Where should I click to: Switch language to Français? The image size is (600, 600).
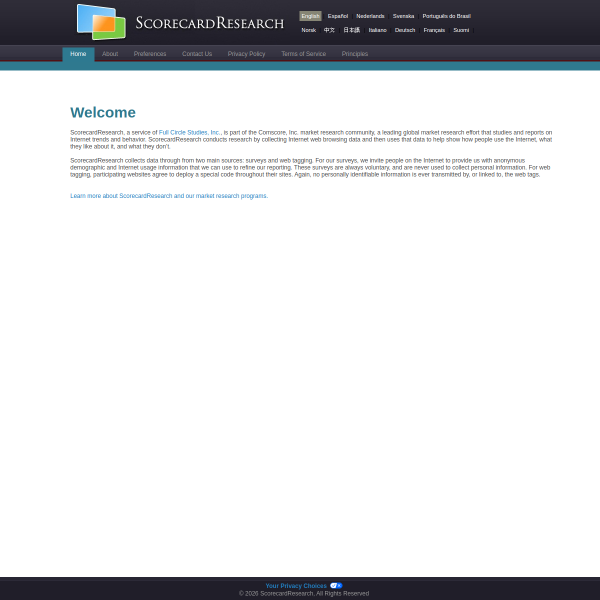pyautogui.click(x=434, y=30)
